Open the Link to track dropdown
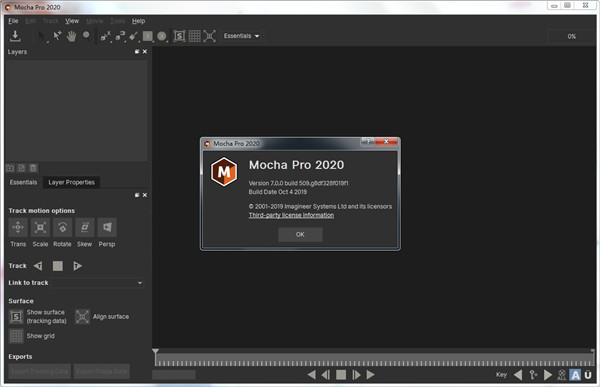This screenshot has width=600, height=387. 98,283
